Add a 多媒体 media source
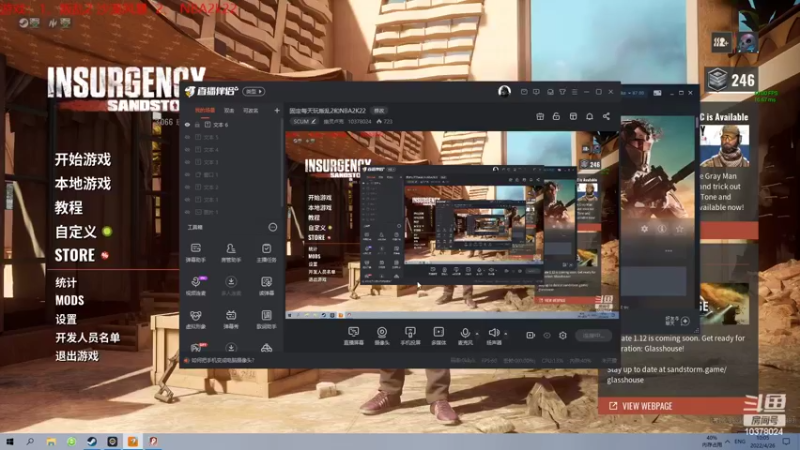Viewport: 800px width, 450px height. (x=438, y=336)
